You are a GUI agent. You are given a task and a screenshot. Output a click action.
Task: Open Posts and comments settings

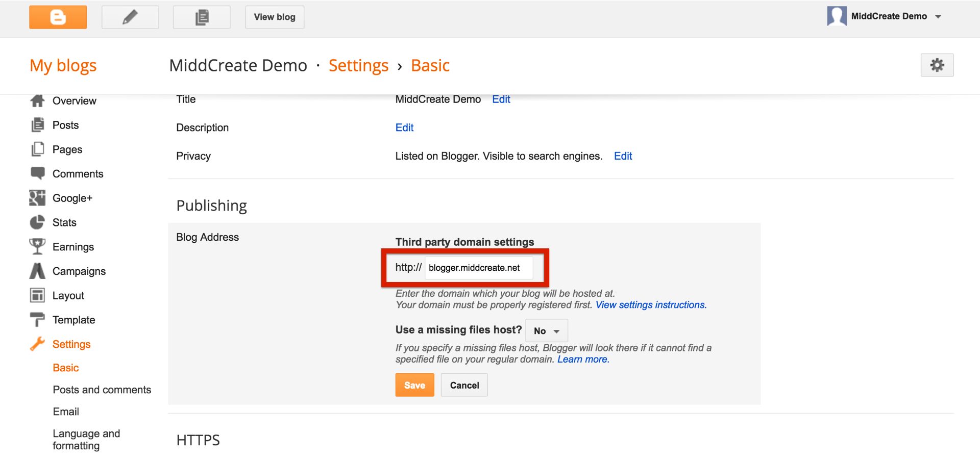coord(102,390)
